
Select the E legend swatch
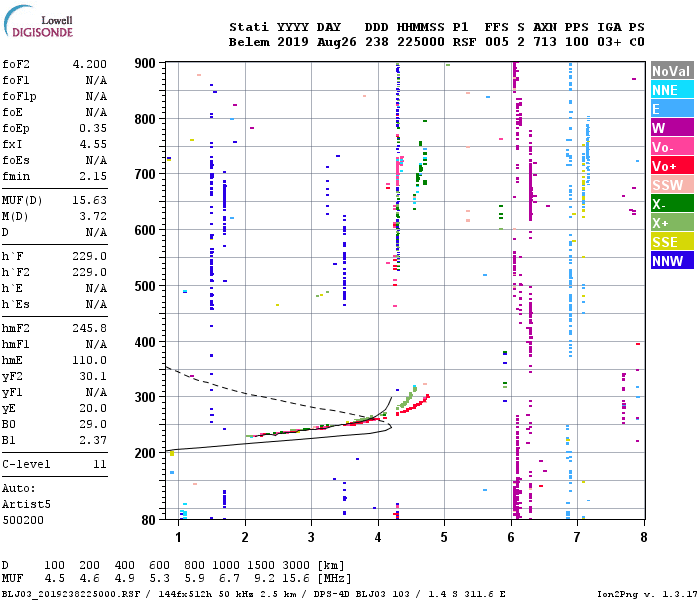click(x=672, y=108)
